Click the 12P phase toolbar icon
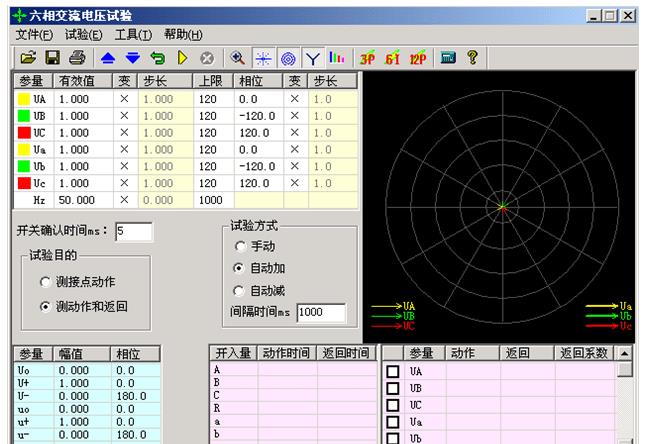 418,58
